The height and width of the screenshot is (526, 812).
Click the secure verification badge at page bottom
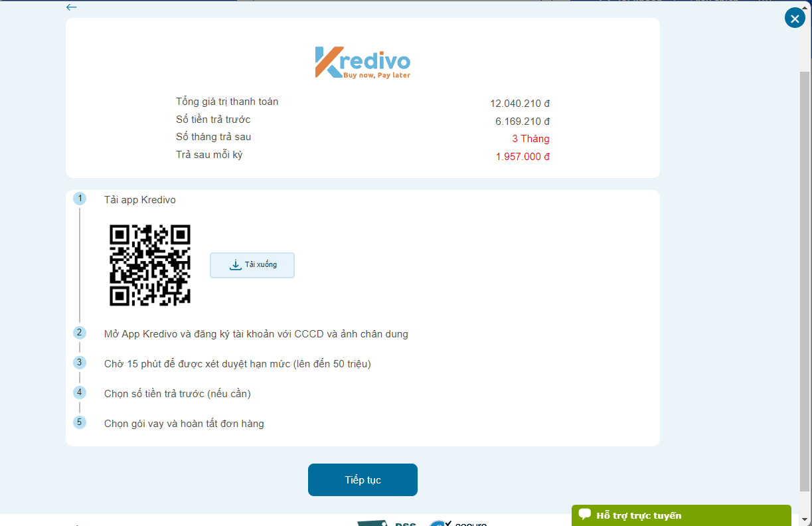point(459,523)
